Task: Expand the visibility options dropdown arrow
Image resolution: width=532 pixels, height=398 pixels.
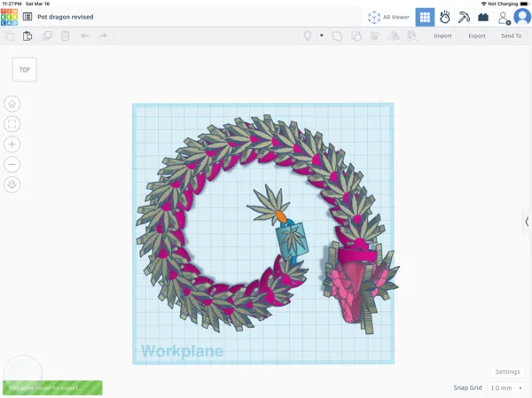Action: click(322, 35)
